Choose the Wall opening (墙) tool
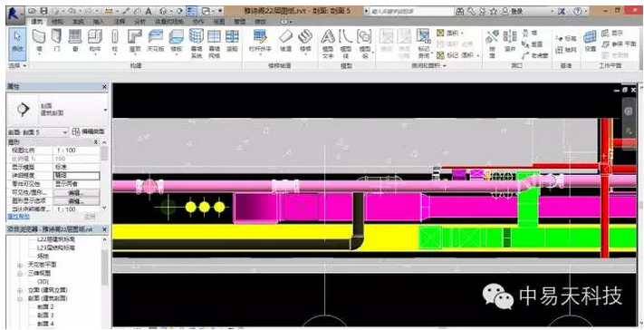 529,33
